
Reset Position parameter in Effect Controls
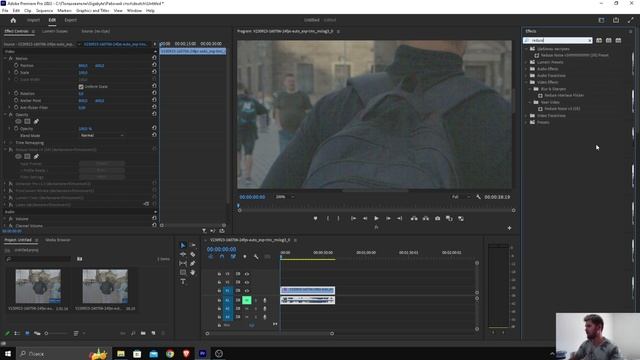point(154,65)
